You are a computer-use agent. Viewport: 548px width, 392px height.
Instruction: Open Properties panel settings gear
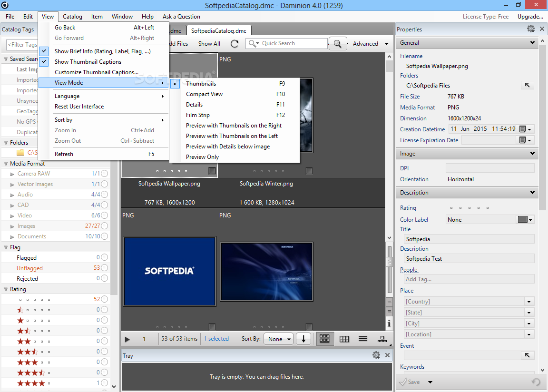[530, 29]
